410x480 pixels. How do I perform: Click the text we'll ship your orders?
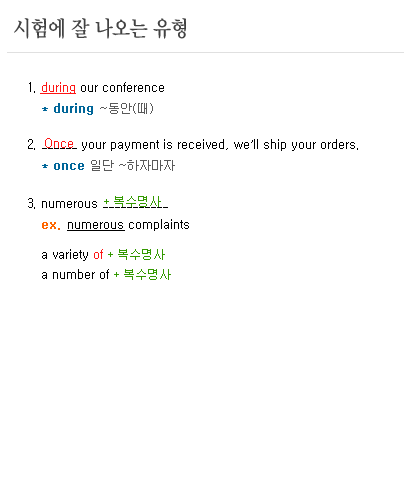(x=296, y=145)
